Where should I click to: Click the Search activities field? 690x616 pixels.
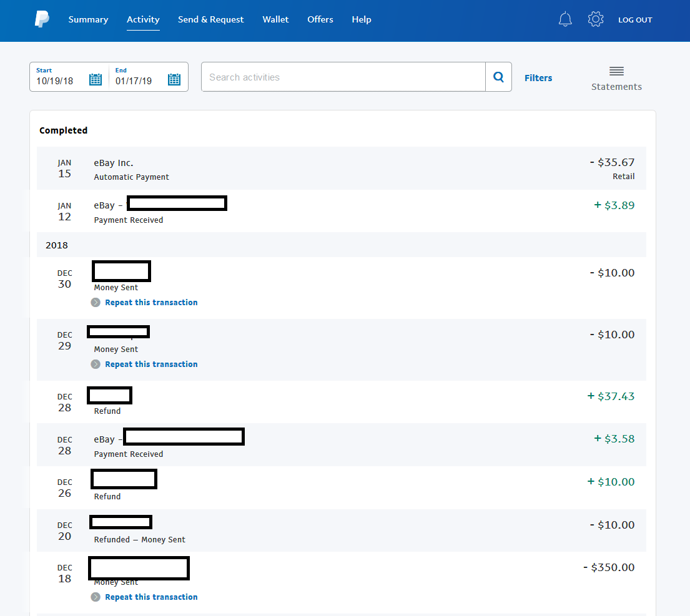[343, 77]
